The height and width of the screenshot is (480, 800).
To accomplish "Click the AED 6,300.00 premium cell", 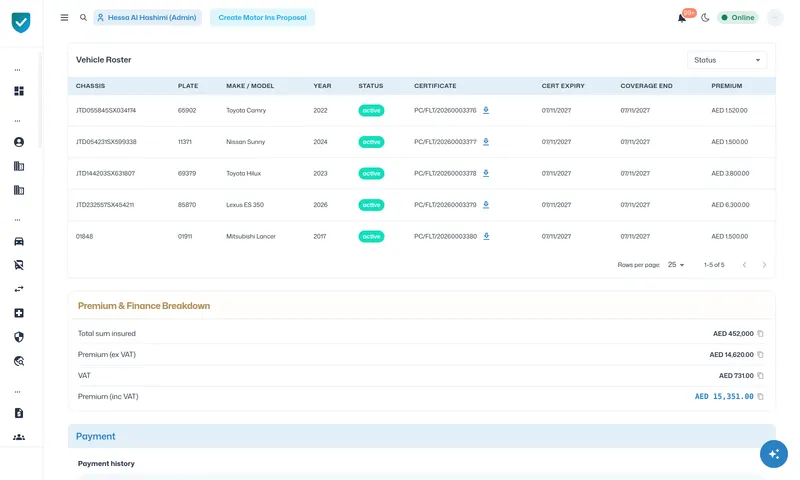I will click(x=730, y=205).
